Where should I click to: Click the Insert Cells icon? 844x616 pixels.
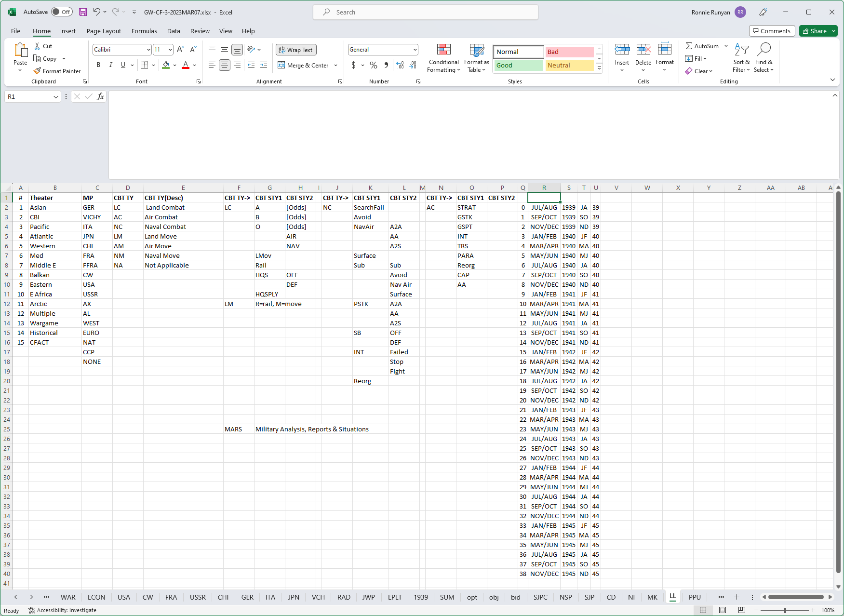tap(622, 49)
